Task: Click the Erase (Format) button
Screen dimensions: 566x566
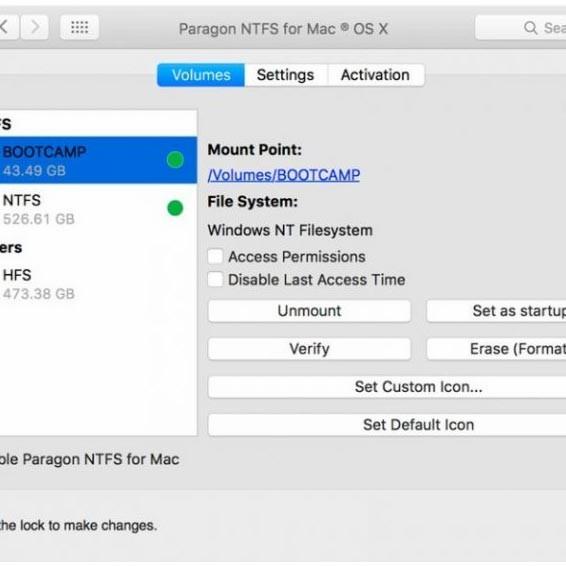Action: coord(496,349)
